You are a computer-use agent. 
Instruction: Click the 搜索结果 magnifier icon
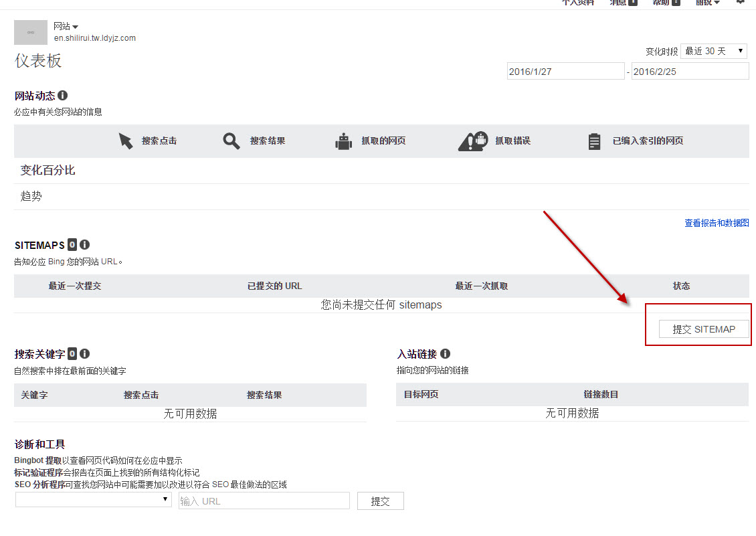(231, 141)
